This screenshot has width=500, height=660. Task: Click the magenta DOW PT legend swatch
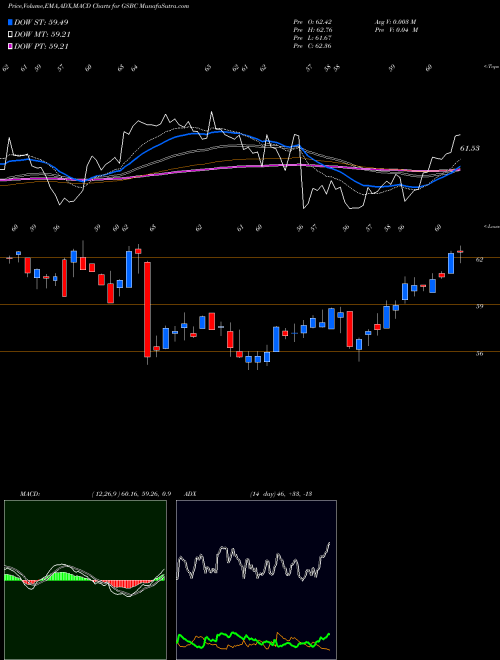tap(10, 46)
